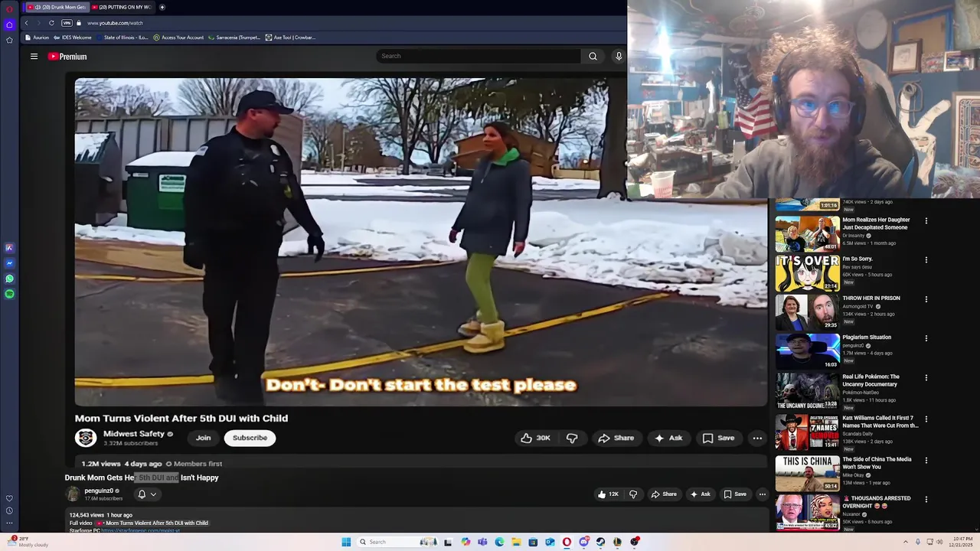Click Opera sidebar home icon
Screen dimensions: 980x551
(x=9, y=24)
